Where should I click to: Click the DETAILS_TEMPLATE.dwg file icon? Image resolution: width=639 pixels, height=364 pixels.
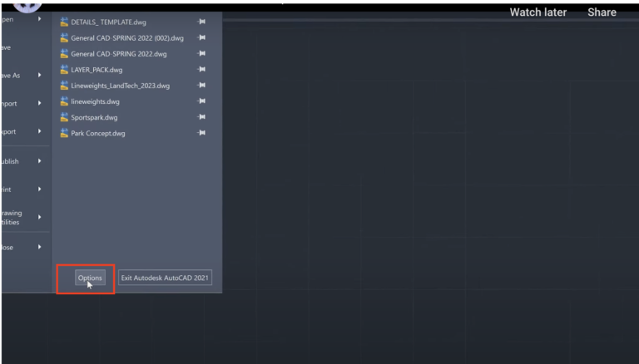click(x=66, y=22)
